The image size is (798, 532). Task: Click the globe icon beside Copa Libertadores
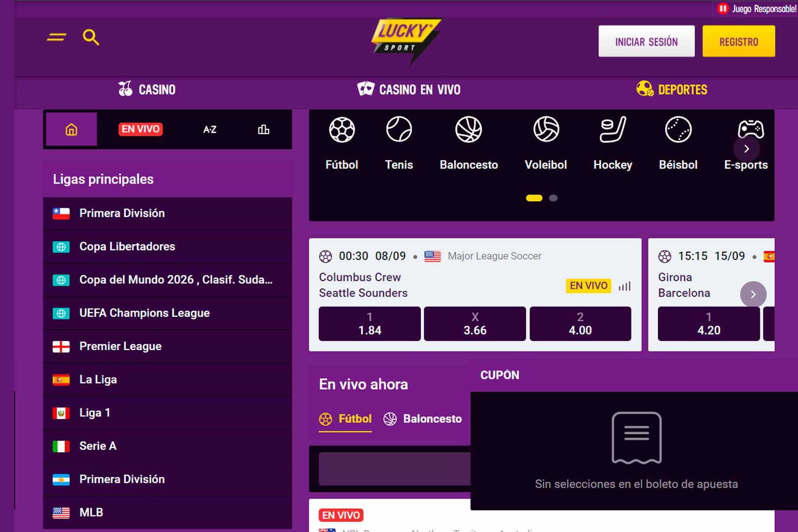(61, 247)
